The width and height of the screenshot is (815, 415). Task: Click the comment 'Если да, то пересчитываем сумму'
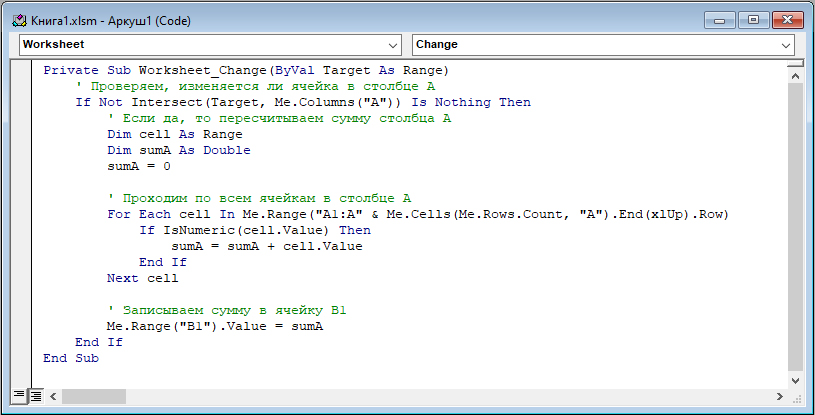pyautogui.click(x=279, y=118)
